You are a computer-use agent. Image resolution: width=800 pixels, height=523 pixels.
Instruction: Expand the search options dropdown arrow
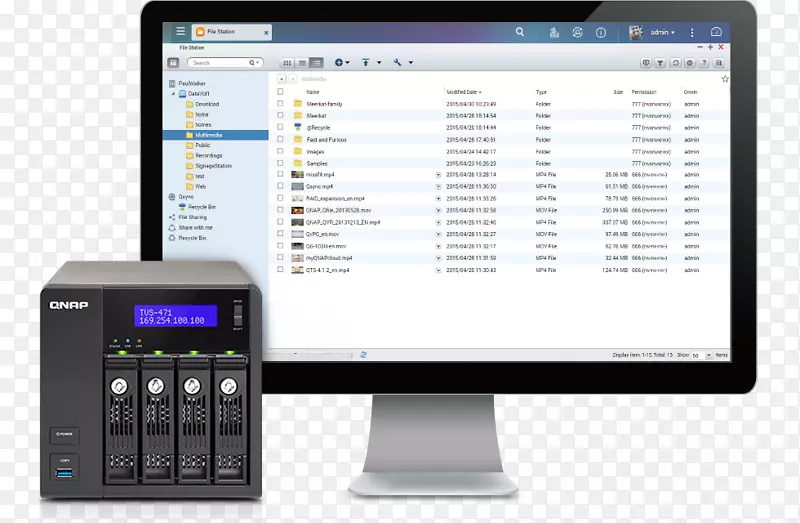[x=258, y=63]
